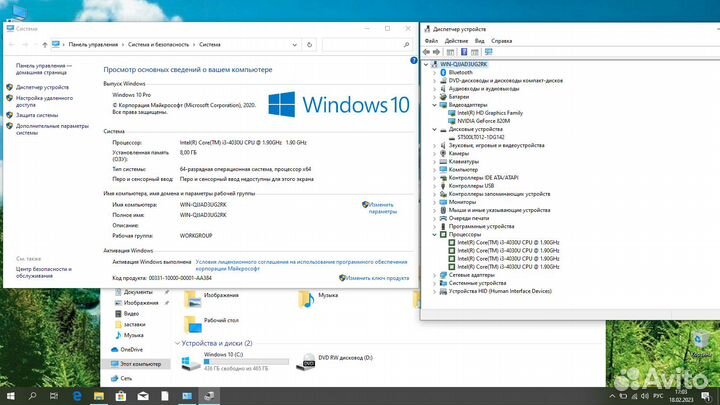Open the Справка menu in Device Manager
This screenshot has height=405, width=720.
[501, 41]
